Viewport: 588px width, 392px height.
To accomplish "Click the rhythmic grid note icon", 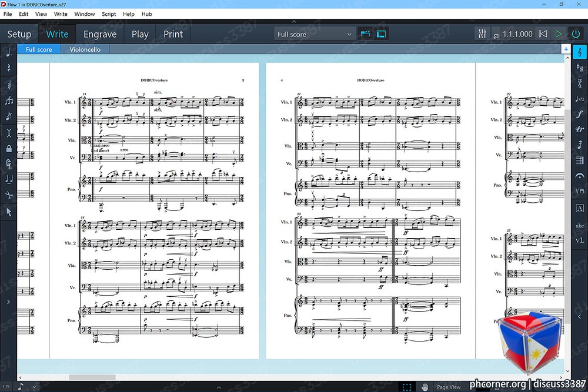I will (21, 386).
